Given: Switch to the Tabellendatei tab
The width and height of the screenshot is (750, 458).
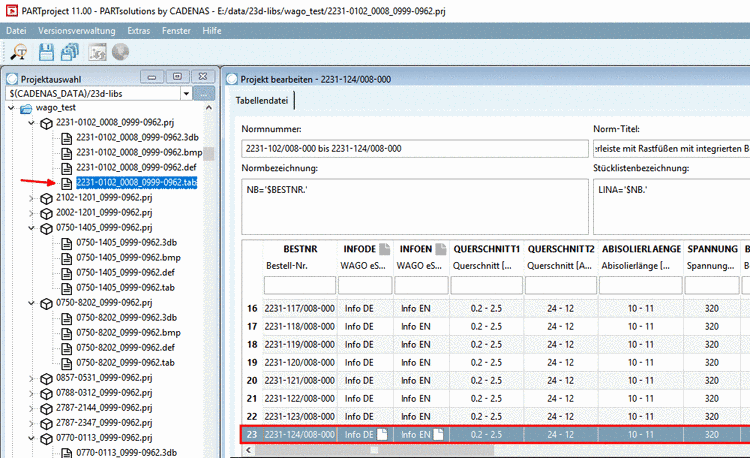Looking at the screenshot, I should 263,100.
